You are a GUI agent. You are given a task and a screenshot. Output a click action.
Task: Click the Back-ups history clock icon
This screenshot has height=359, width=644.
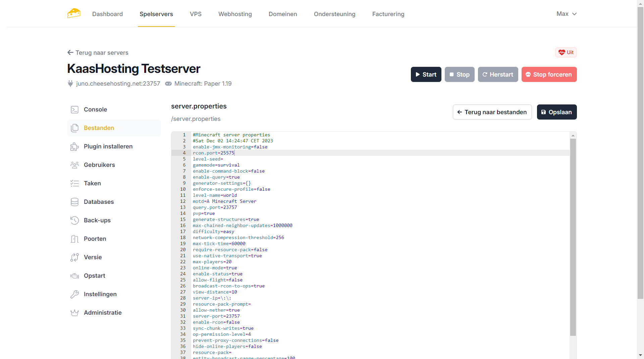74,220
